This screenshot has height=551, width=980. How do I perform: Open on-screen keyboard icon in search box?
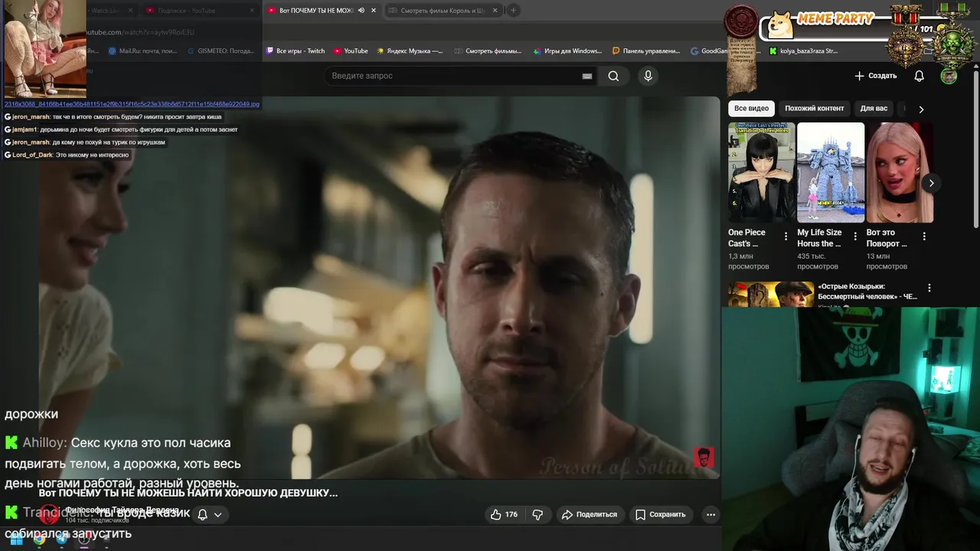587,76
